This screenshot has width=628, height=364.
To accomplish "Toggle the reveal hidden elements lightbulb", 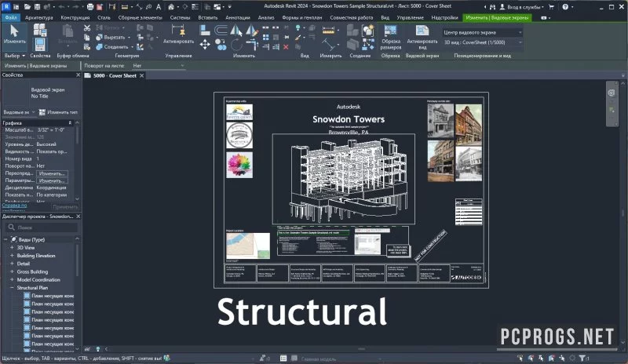I will pyautogui.click(x=97, y=349).
